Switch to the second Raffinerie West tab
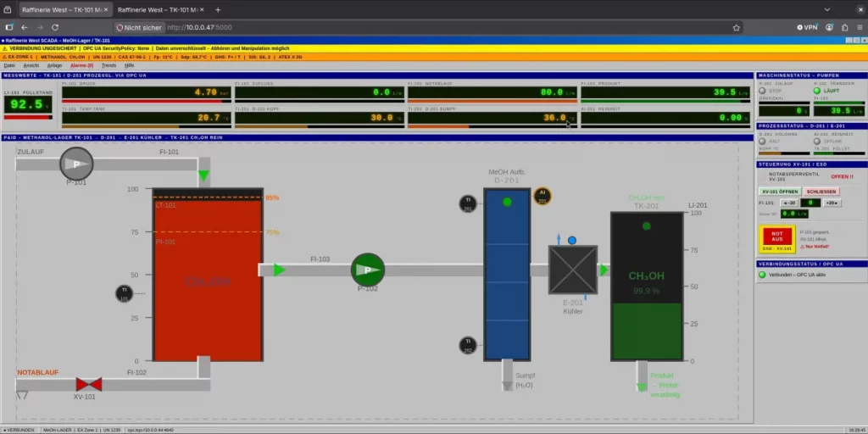Image resolution: width=868 pixels, height=434 pixels. pos(160,9)
